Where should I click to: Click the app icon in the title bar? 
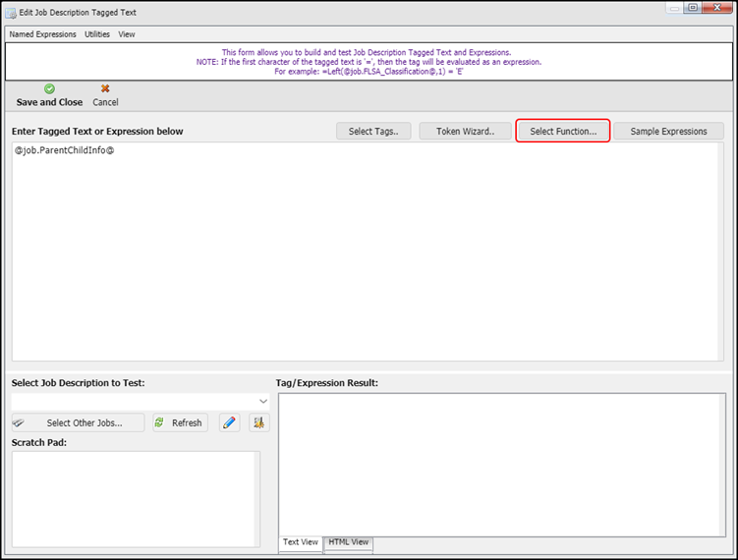pyautogui.click(x=12, y=12)
